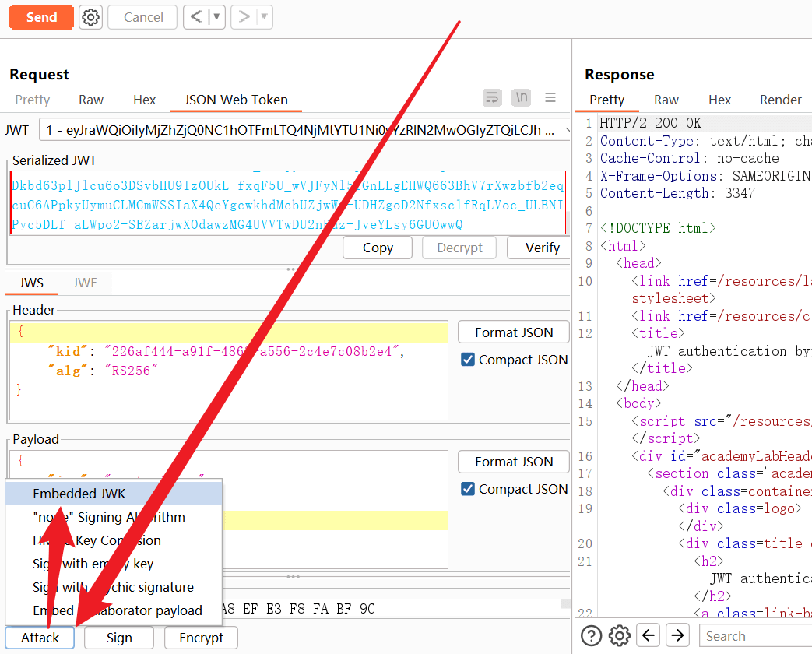Jump to next search match arrow
812x654 pixels.
(677, 636)
